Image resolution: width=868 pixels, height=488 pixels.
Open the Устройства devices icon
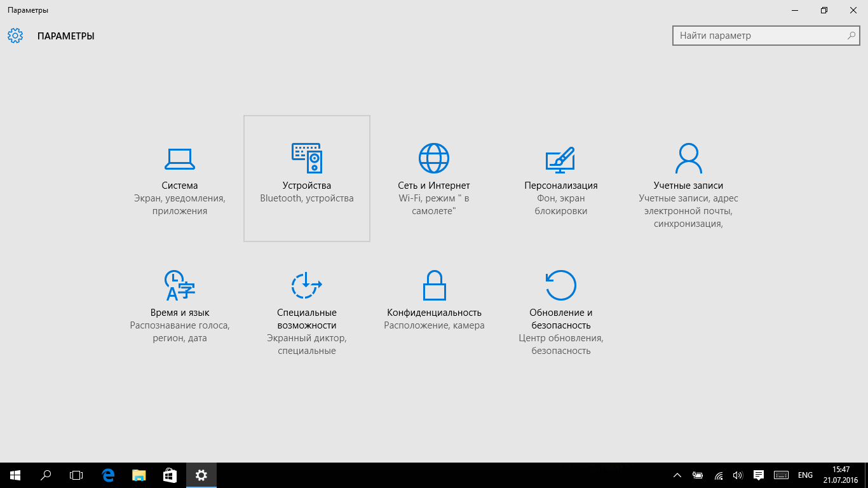pyautogui.click(x=307, y=158)
